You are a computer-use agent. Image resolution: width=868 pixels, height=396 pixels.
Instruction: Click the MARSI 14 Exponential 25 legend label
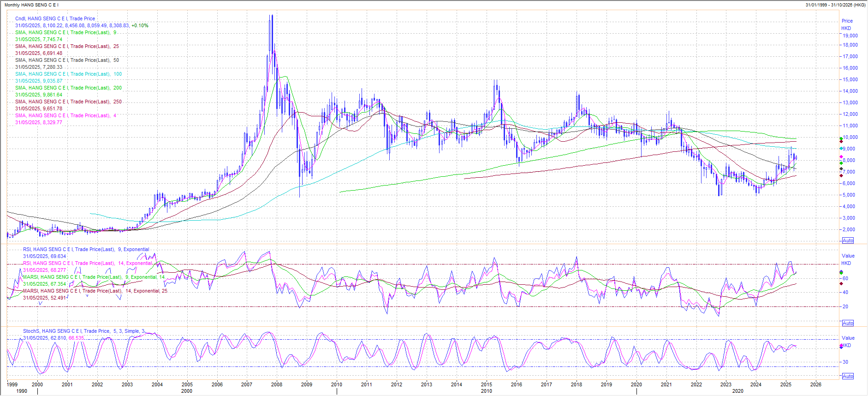[95, 291]
